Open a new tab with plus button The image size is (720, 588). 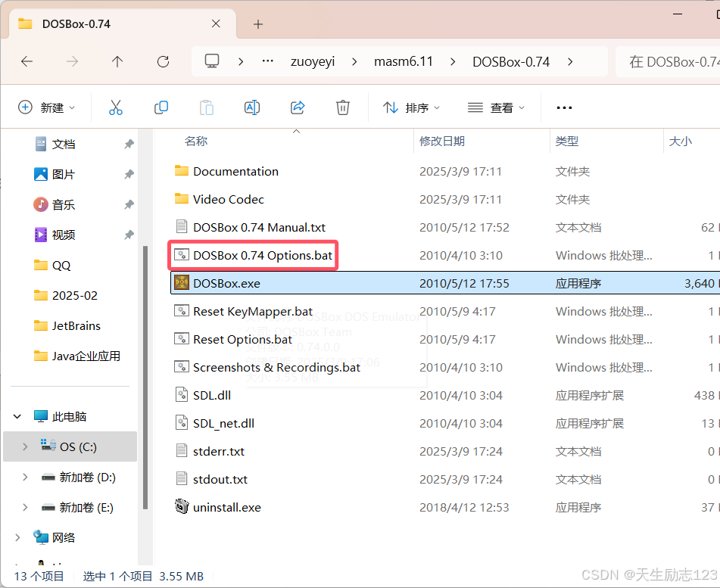click(258, 24)
